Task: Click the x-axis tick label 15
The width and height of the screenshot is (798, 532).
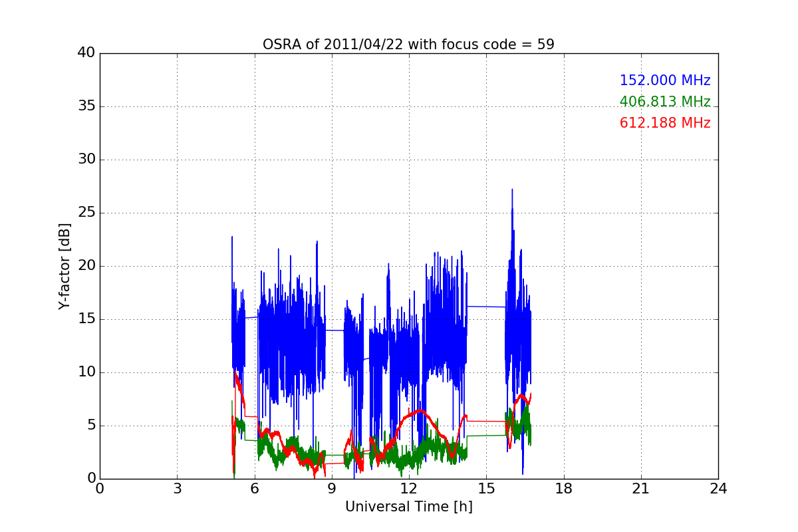Action: point(486,488)
